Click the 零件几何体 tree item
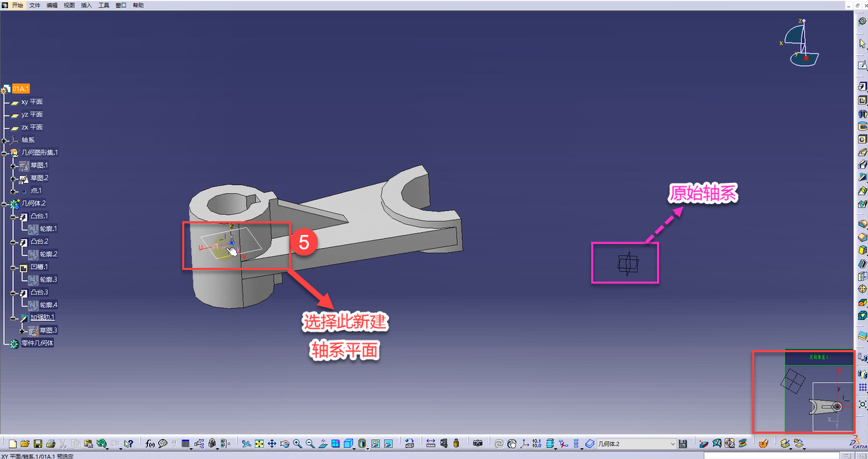The image size is (868, 459). (x=38, y=343)
